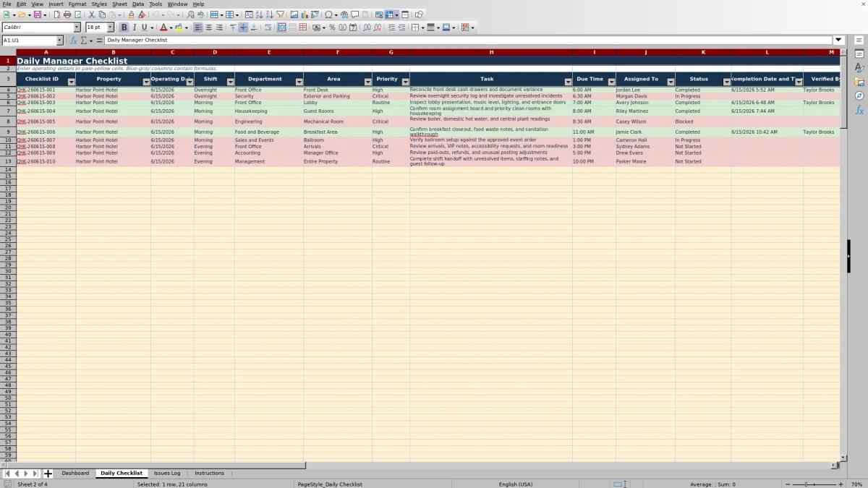Click the add new sheet plus icon
This screenshot has width=868, height=488.
click(48, 474)
